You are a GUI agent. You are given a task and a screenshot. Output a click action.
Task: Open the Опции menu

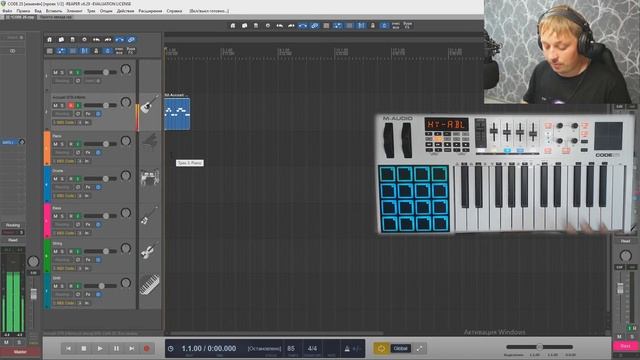coord(106,11)
